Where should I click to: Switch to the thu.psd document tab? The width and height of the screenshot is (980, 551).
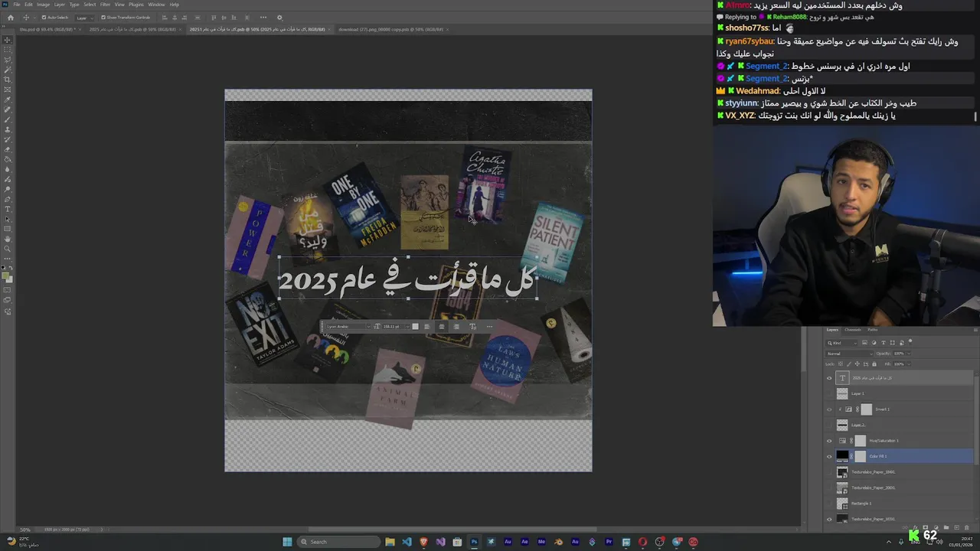pyautogui.click(x=47, y=29)
